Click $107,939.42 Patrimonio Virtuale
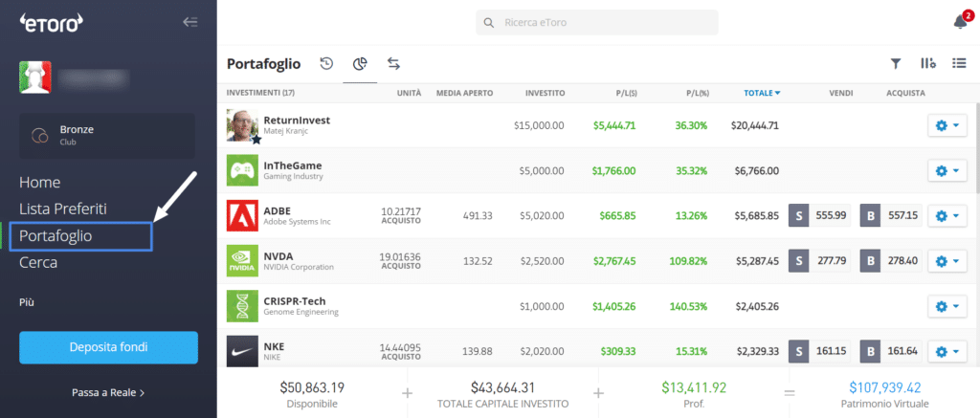Viewport: 980px width, 418px height. click(884, 395)
